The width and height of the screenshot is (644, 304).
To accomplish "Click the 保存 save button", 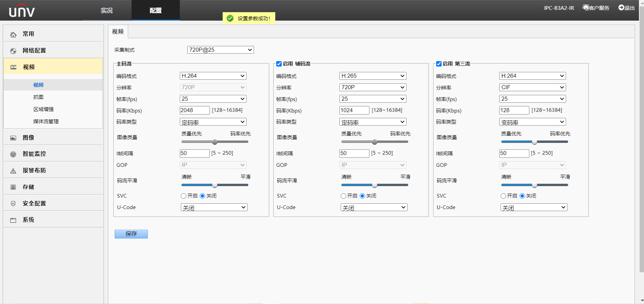I will tap(131, 234).
